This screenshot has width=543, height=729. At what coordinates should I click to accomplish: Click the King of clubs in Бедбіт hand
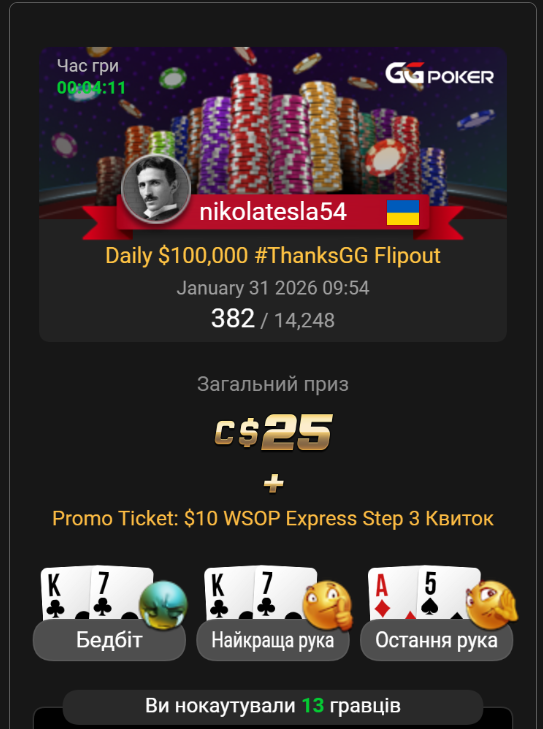(64, 594)
